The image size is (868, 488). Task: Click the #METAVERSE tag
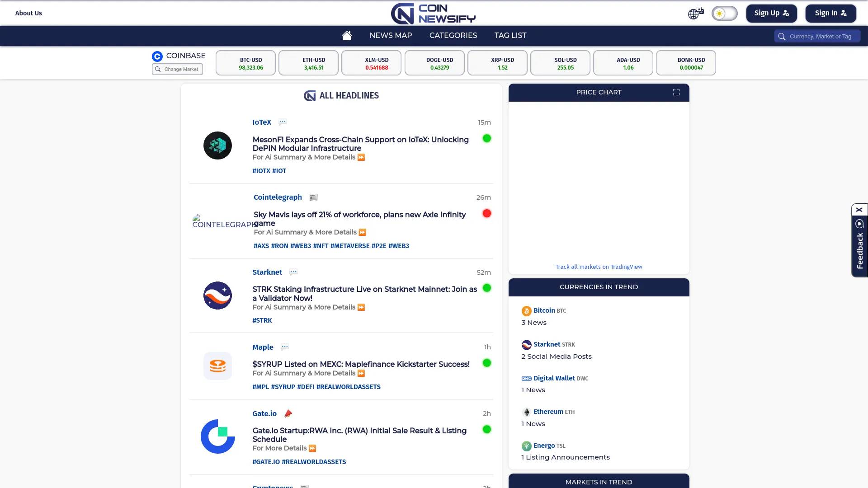point(350,246)
